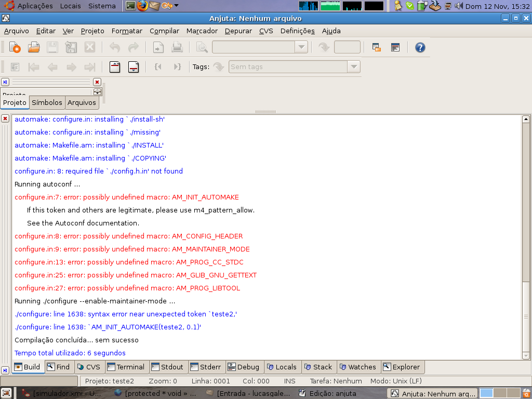The image size is (532, 399).
Task: Reload the file using the page-arrow icon
Action: pyautogui.click(x=158, y=47)
